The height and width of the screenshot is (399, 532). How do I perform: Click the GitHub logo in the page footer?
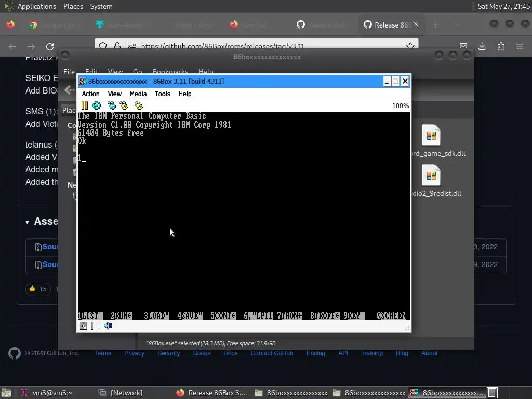click(x=15, y=353)
